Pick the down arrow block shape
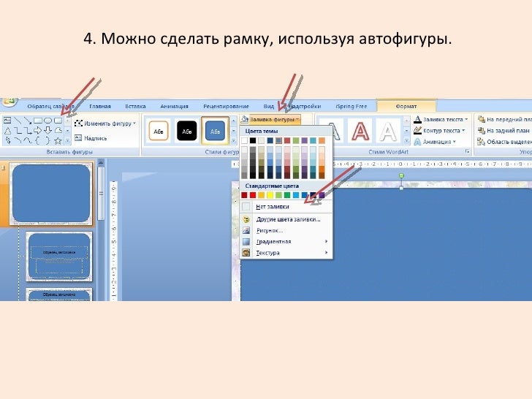The image size is (532, 399). 47,130
